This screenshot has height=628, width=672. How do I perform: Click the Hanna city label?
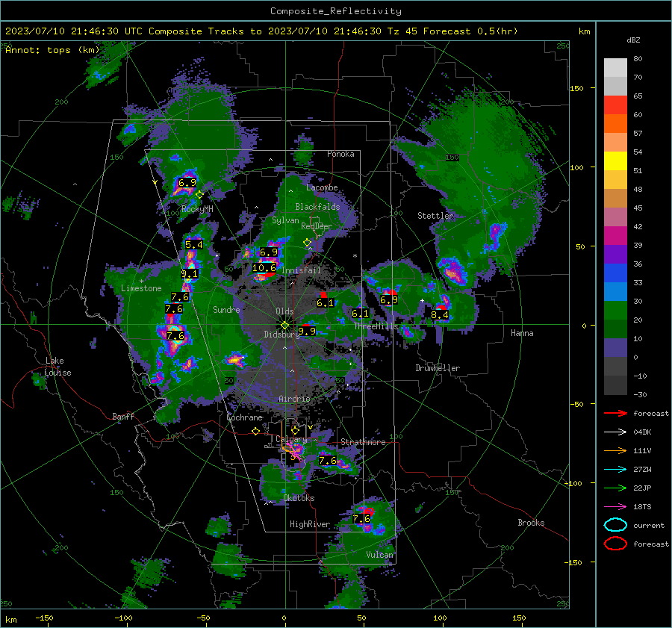point(522,333)
